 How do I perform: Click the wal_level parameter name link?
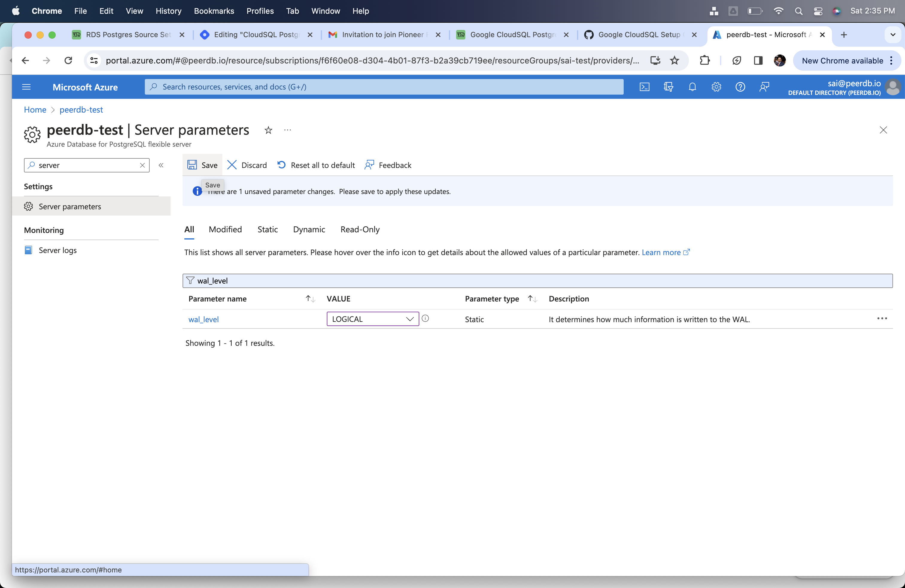click(x=204, y=319)
